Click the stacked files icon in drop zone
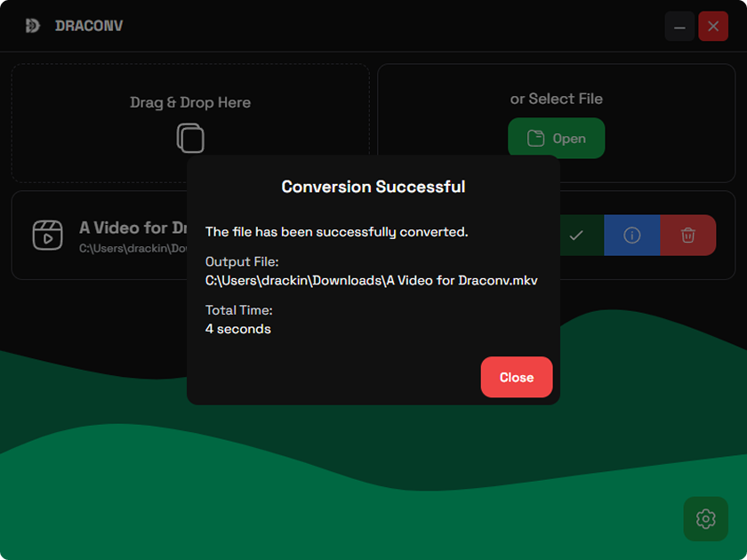747x560 pixels. click(190, 138)
